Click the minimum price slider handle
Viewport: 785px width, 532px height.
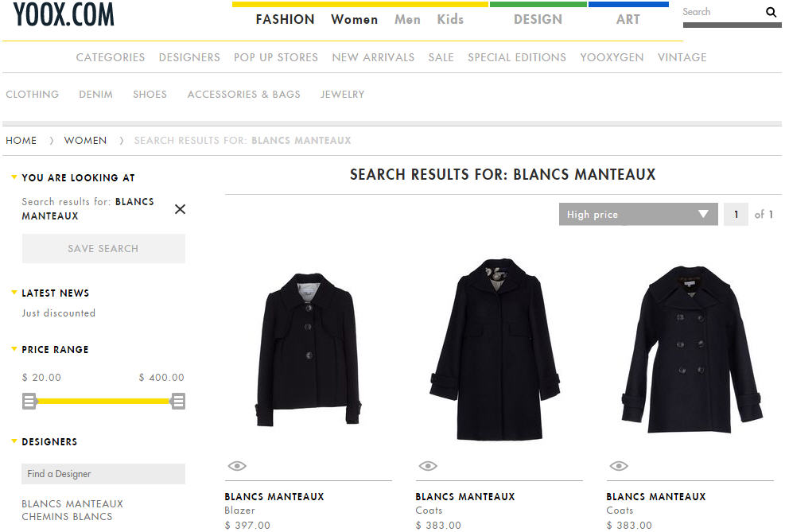tap(29, 401)
